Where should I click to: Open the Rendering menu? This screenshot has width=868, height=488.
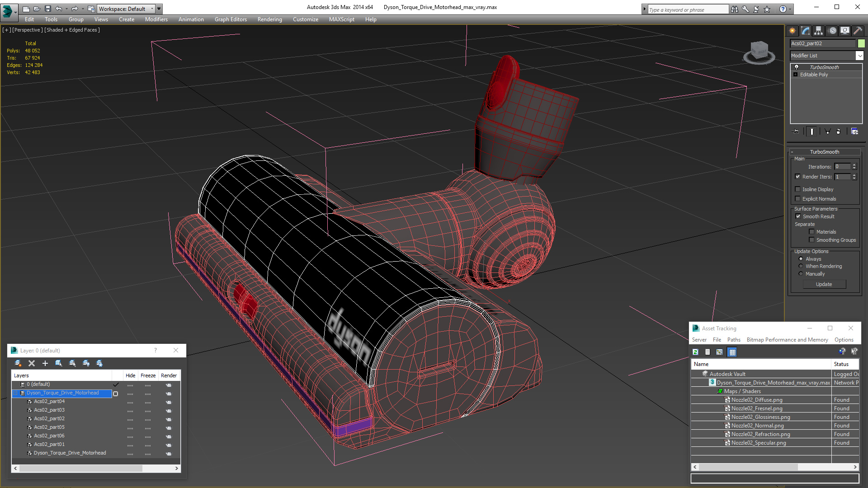(269, 19)
